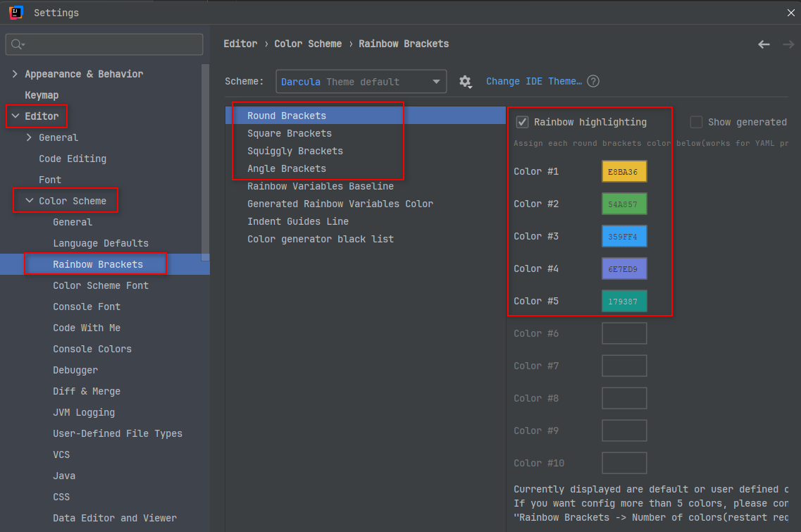
Task: Open Diff & Merge settings
Action: click(x=87, y=392)
